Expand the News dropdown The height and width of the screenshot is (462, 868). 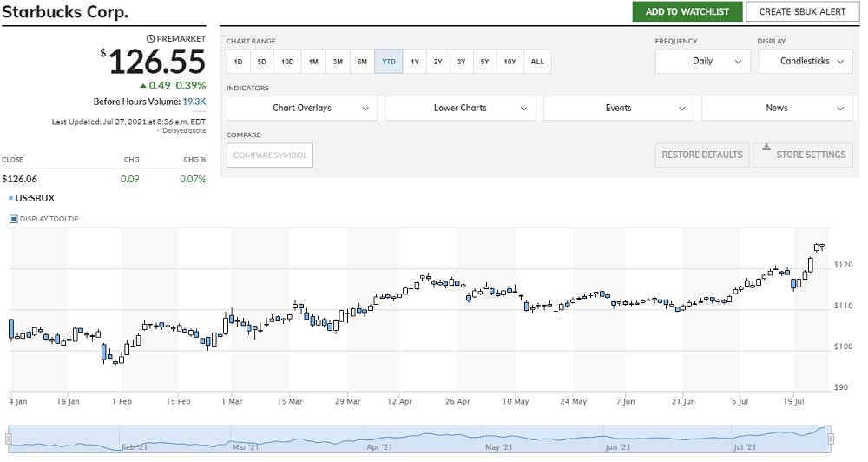click(x=777, y=108)
